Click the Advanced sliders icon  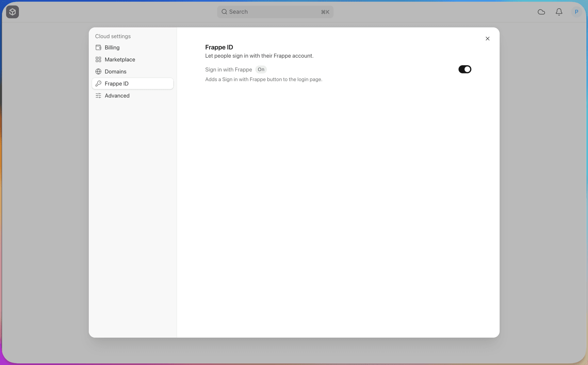(x=98, y=96)
